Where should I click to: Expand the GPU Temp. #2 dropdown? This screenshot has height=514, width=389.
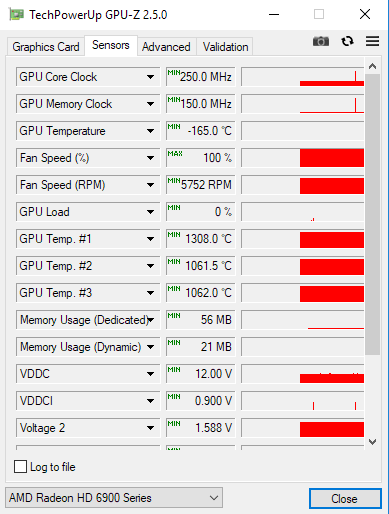click(x=88, y=266)
